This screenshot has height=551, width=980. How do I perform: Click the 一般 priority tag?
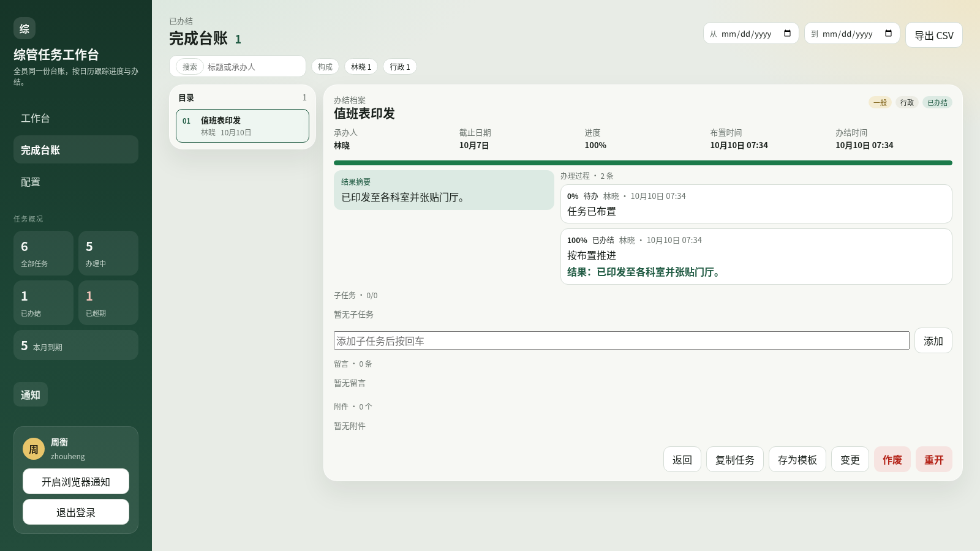tap(880, 102)
